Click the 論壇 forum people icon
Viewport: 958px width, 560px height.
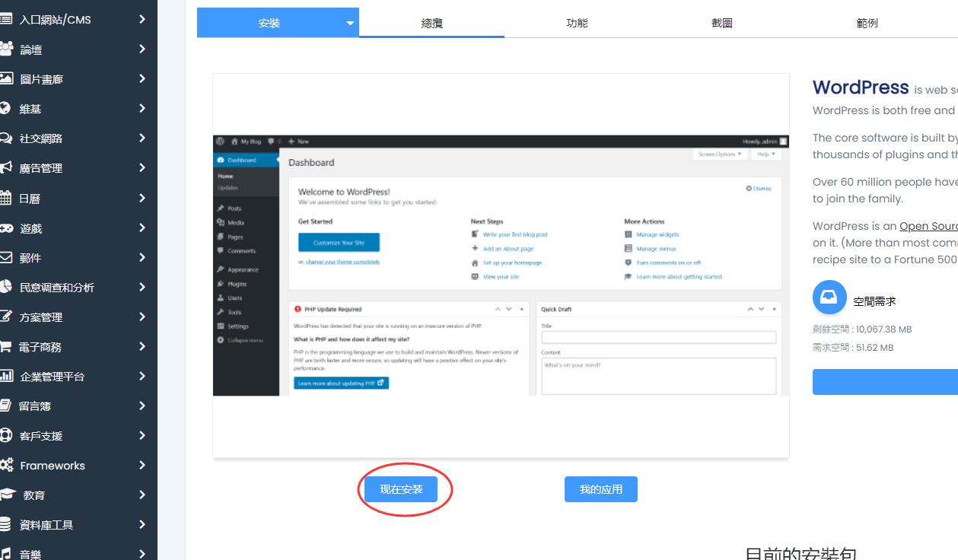coord(6,49)
